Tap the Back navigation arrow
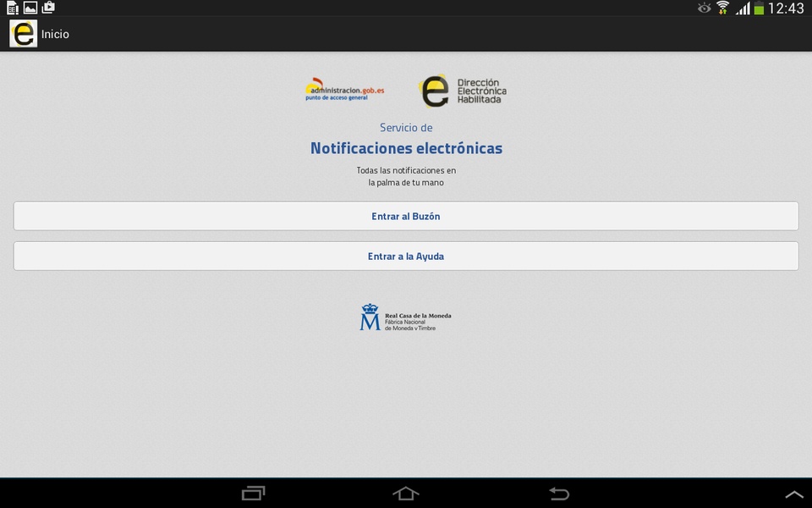 coord(559,493)
